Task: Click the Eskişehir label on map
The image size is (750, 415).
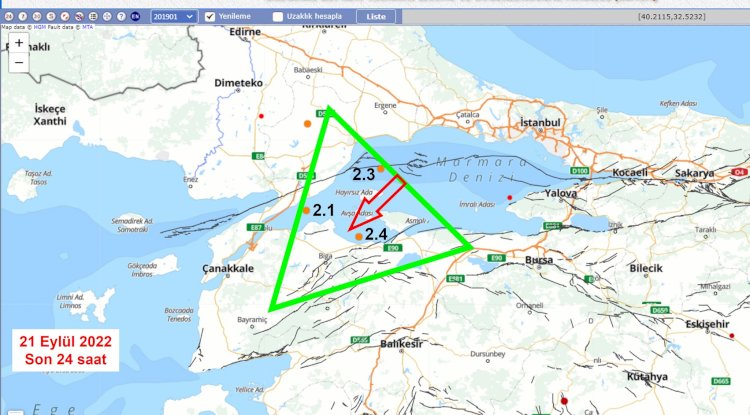Action: point(707,324)
